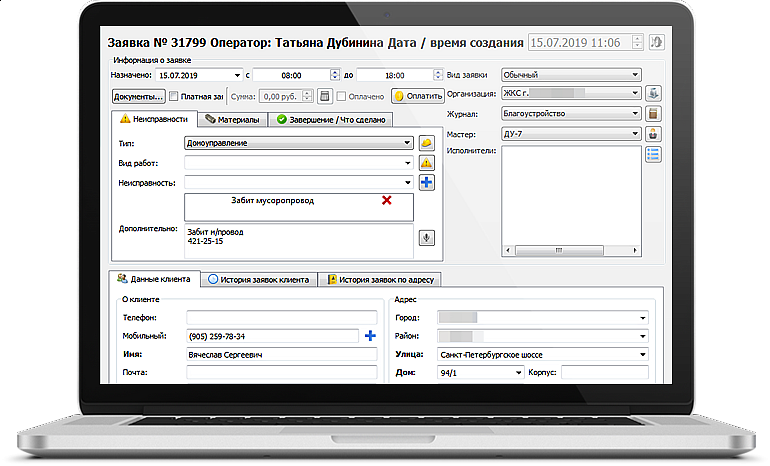Viewport: 770px width, 466px height.
Task: Expand the Вид работ dropdown
Action: point(408,163)
